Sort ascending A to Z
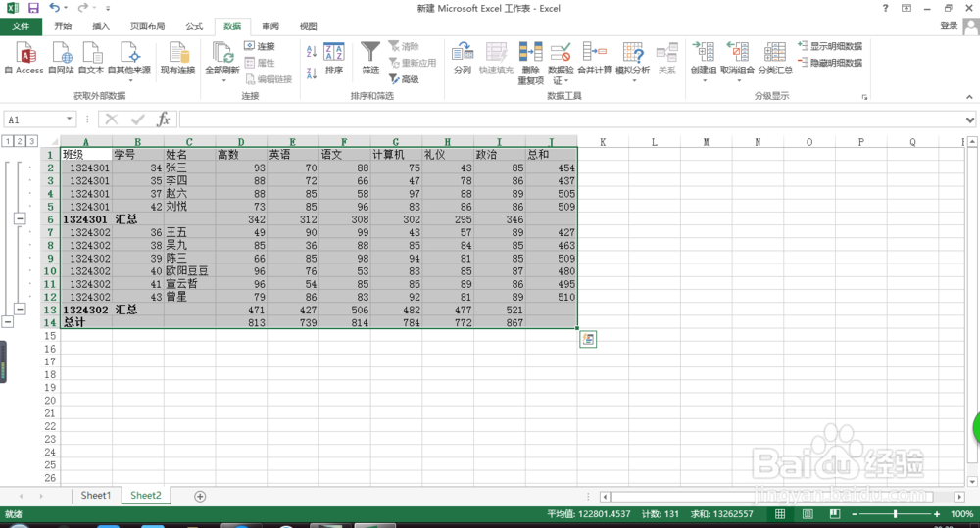Screen dimensions: 980x528 [312, 51]
